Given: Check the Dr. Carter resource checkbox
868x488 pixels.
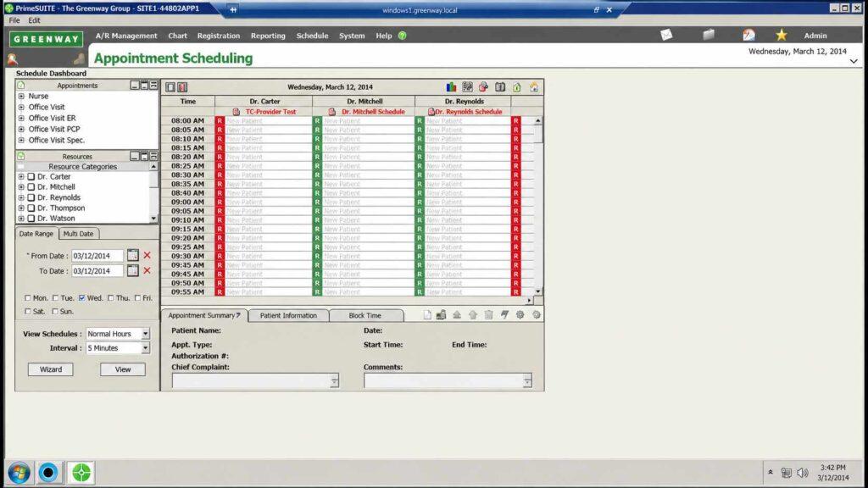Looking at the screenshot, I should pos(31,176).
